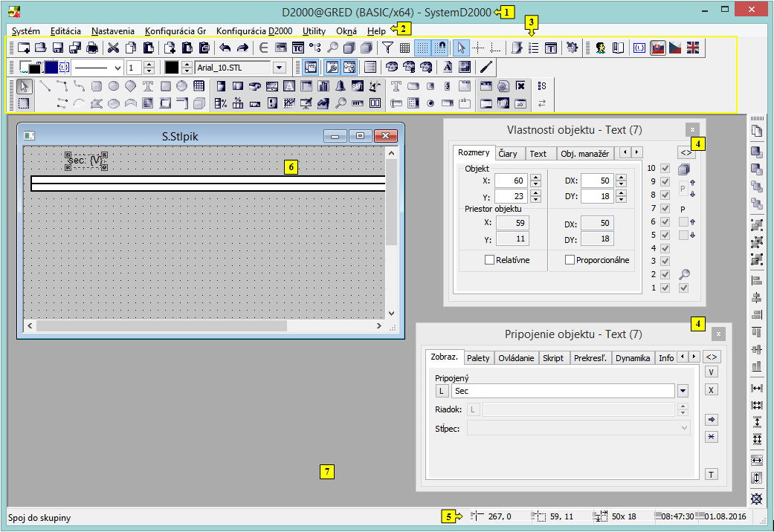Check the Proporcionálne option
This screenshot has width=774, height=532.
pos(570,260)
